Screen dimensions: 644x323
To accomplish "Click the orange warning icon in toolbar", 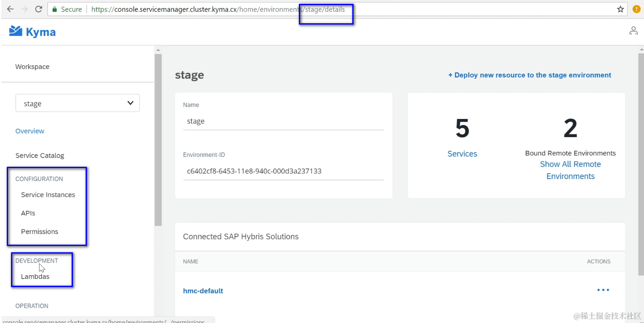I will 636,9.
